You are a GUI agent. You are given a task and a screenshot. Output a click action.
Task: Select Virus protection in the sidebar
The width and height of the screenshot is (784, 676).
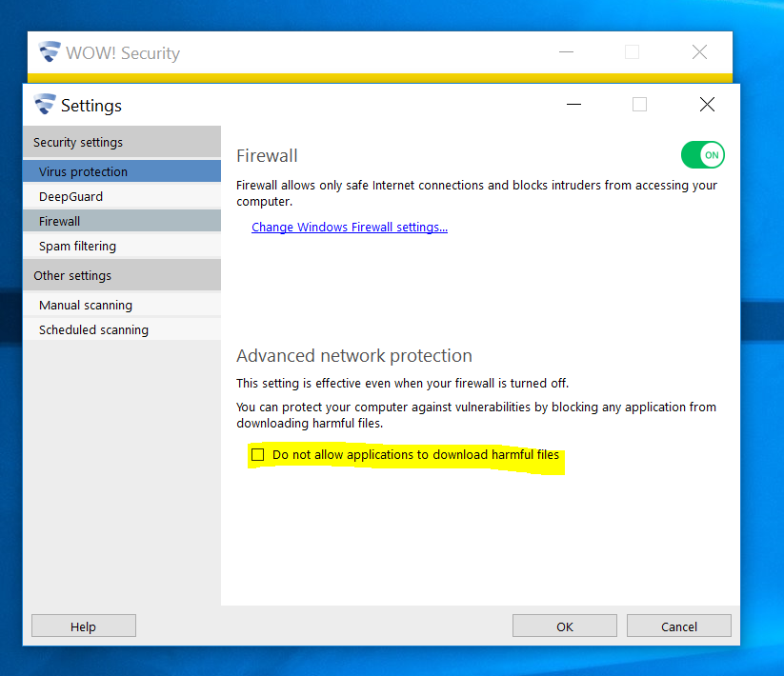(122, 171)
